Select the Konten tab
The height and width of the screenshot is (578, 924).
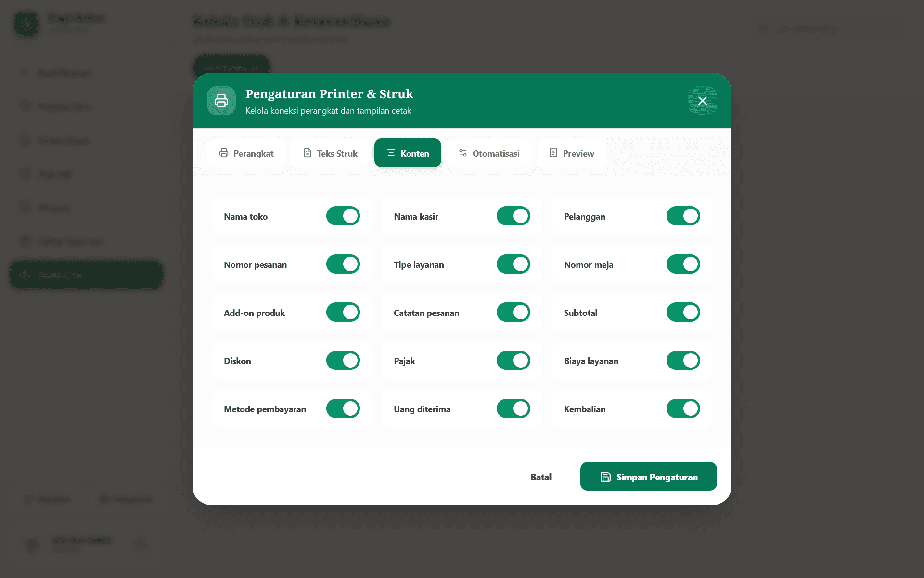click(408, 153)
